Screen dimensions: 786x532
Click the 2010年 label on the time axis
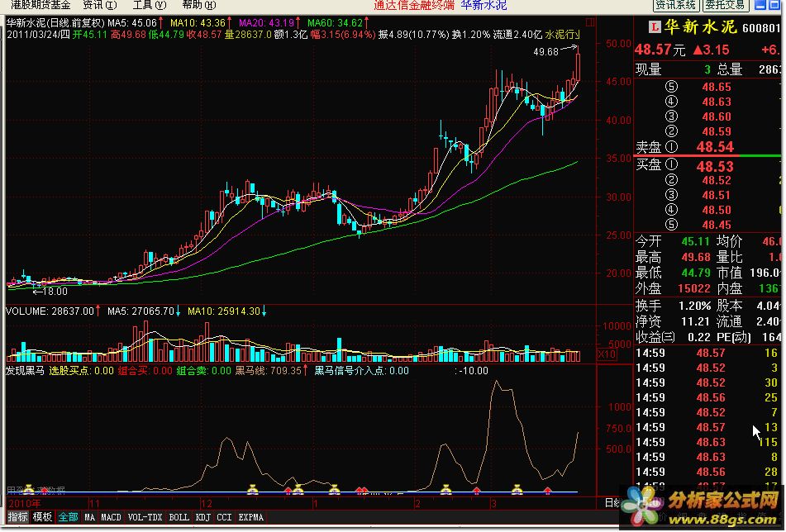pyautogui.click(x=25, y=503)
